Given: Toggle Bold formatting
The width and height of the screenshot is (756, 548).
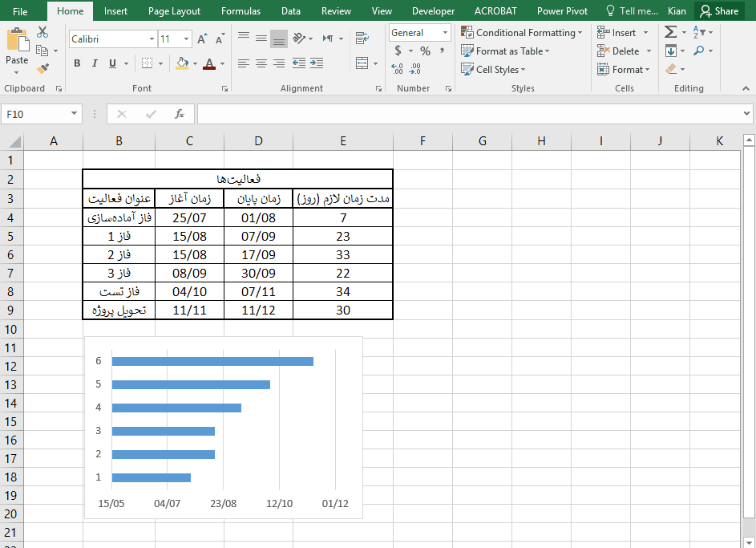Looking at the screenshot, I should point(77,63).
